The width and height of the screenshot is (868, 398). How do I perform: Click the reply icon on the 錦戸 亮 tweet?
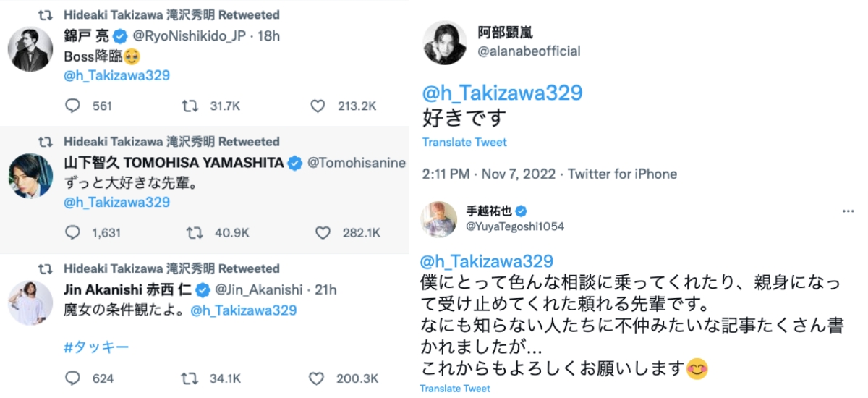click(x=72, y=106)
